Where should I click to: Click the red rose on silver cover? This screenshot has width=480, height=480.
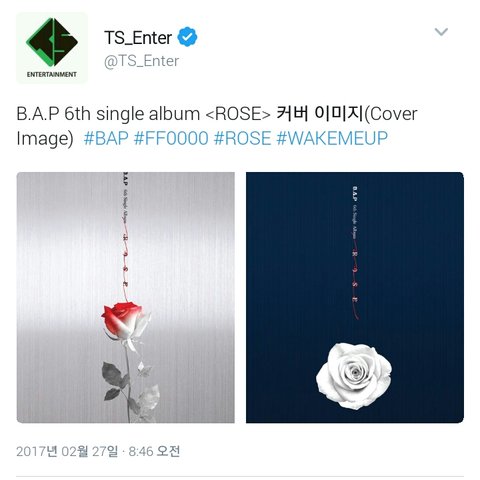125,321
